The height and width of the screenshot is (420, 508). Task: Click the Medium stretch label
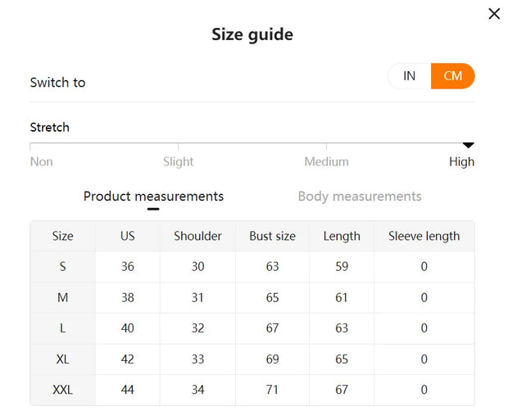click(326, 162)
